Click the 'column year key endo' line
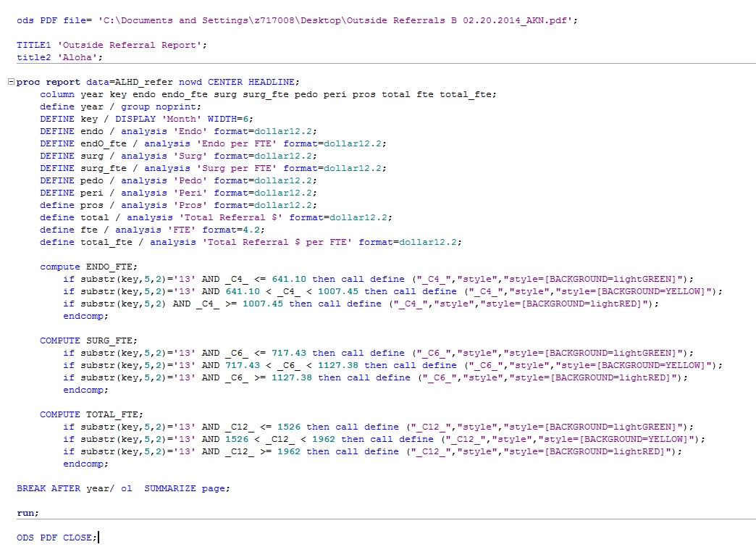This screenshot has height=560, width=756. (x=268, y=94)
